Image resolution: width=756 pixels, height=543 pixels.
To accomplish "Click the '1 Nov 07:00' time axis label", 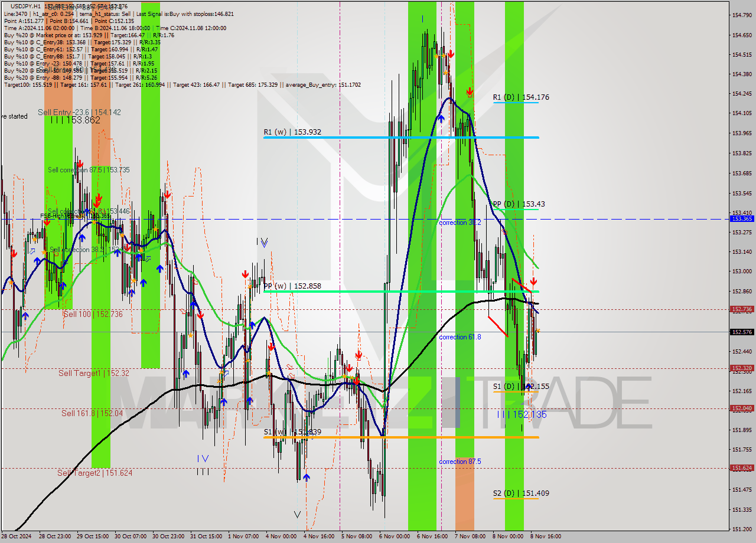I will [243, 537].
